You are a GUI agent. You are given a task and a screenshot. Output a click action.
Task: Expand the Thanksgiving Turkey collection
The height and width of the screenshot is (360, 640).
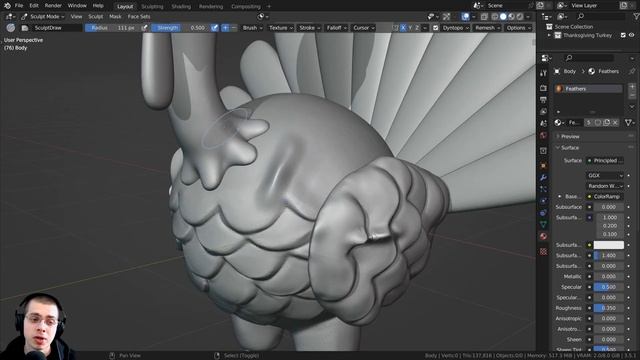click(x=549, y=36)
